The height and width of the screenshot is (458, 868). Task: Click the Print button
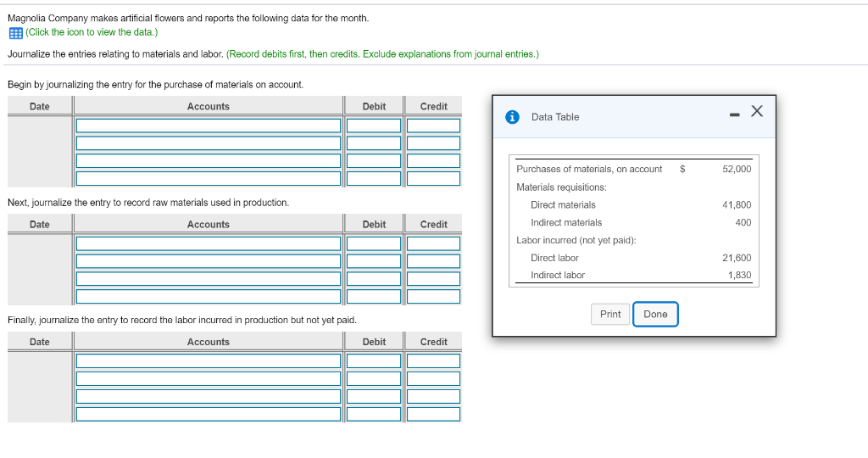[x=610, y=314]
